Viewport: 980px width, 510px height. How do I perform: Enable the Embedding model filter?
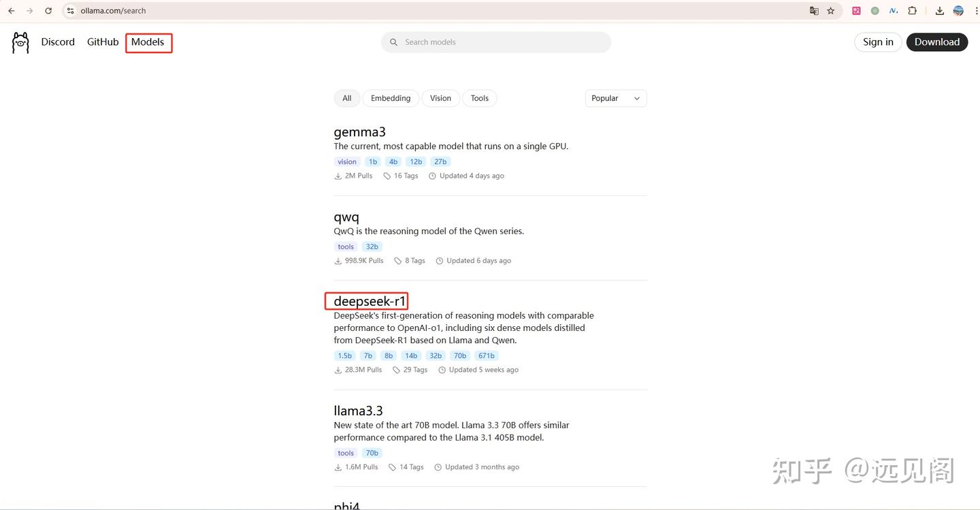coord(390,97)
